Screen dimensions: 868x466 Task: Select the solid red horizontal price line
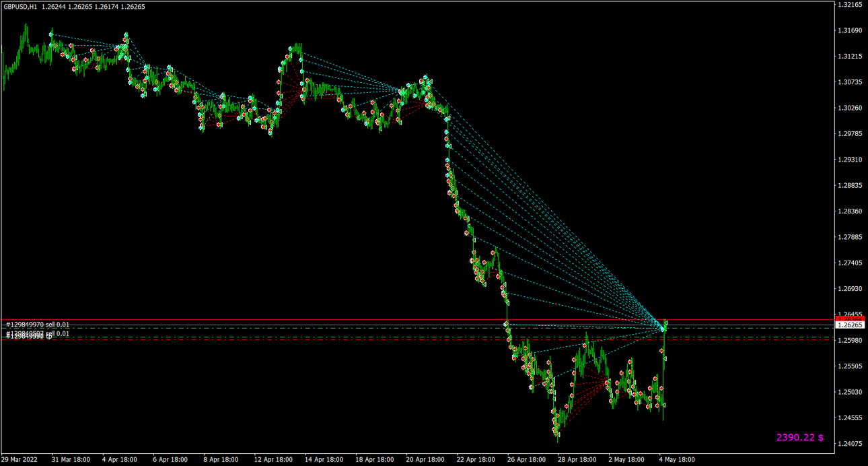417,320
